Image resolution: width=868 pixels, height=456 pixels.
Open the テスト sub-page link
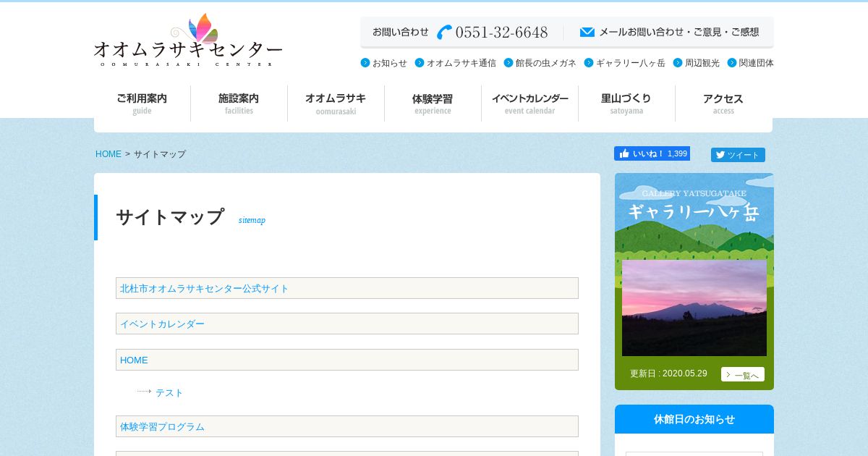[169, 392]
